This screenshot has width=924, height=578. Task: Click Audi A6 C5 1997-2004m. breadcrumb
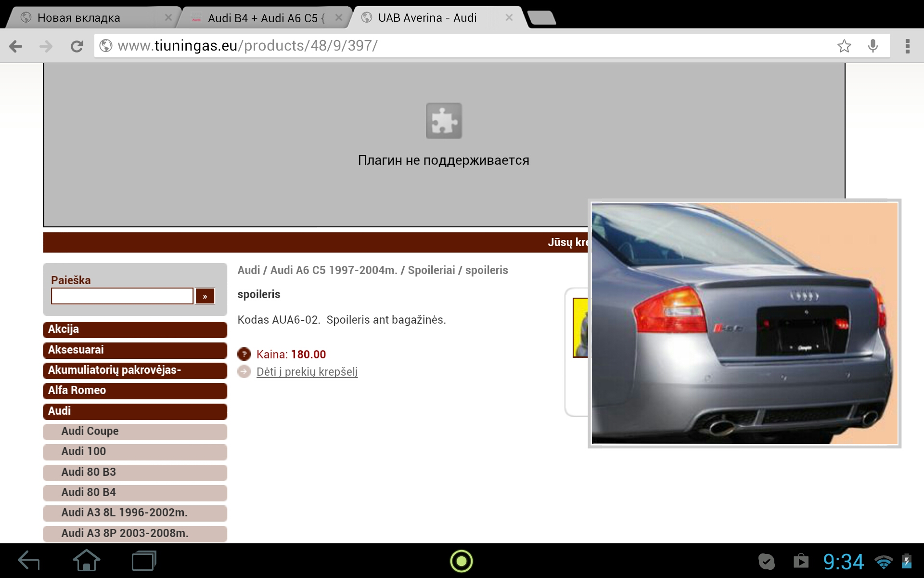[334, 270]
